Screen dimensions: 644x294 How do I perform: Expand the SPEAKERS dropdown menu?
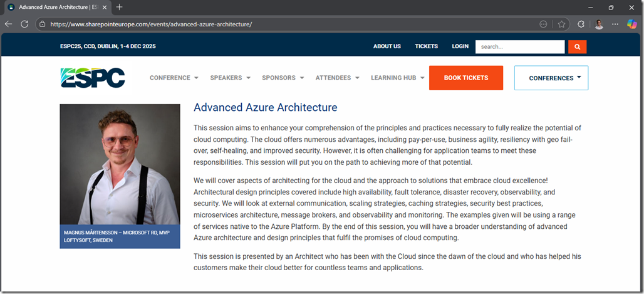pyautogui.click(x=231, y=78)
